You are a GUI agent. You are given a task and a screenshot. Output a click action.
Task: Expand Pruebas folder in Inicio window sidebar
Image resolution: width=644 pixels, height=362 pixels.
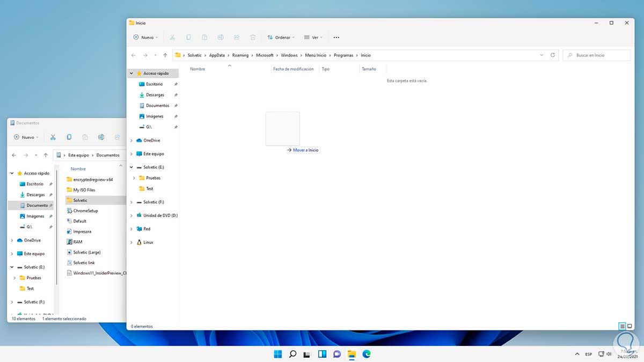coord(134,178)
